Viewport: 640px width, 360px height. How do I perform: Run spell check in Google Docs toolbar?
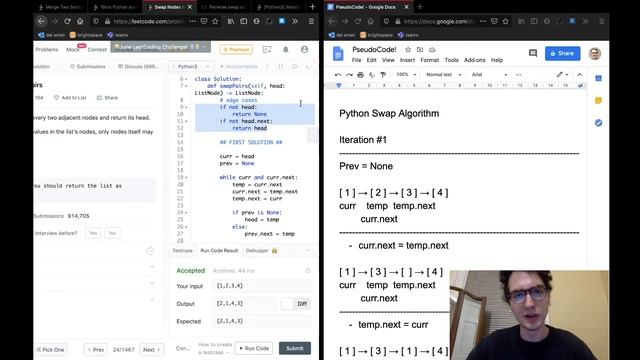(x=371, y=75)
